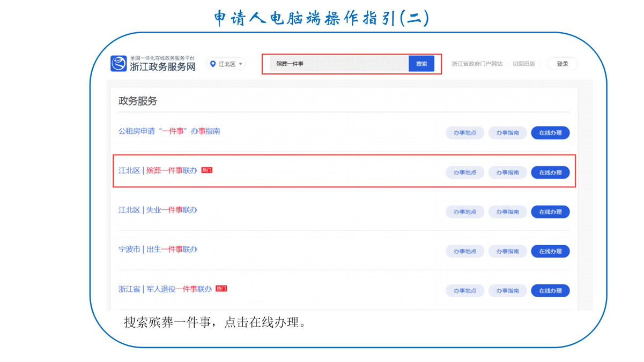
Task: Click 办事指南 for 出生一件事联办
Action: pyautogui.click(x=507, y=251)
